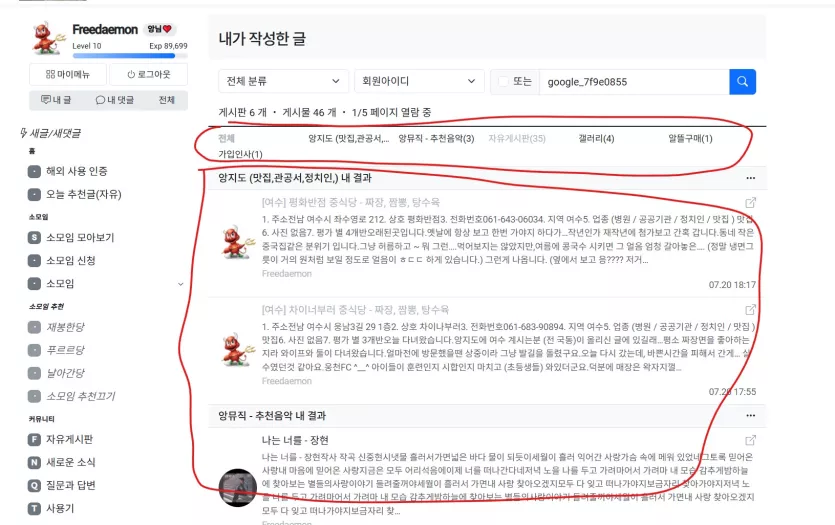
Task: Click the Exp progress bar under Level 10
Action: pyautogui.click(x=129, y=55)
